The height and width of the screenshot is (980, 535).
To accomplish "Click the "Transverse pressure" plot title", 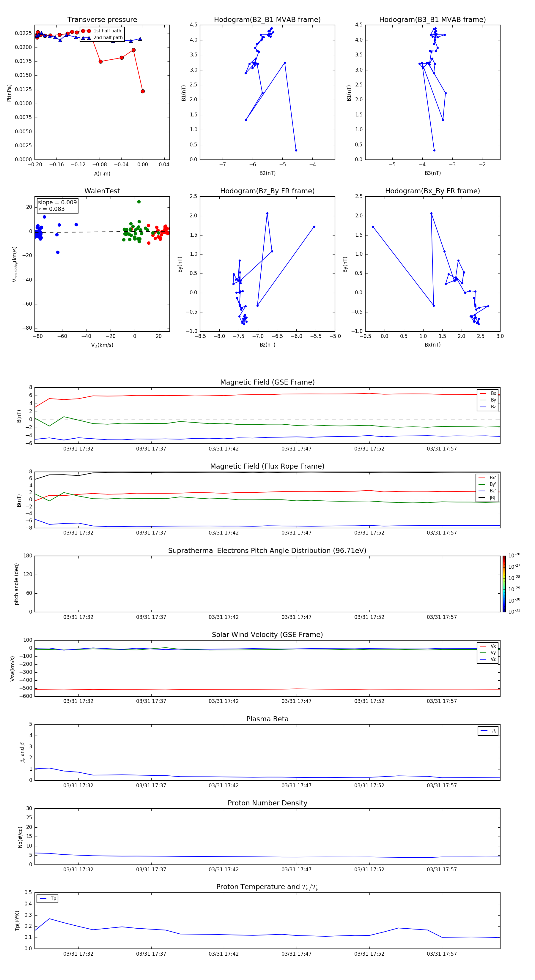I will click(x=102, y=20).
